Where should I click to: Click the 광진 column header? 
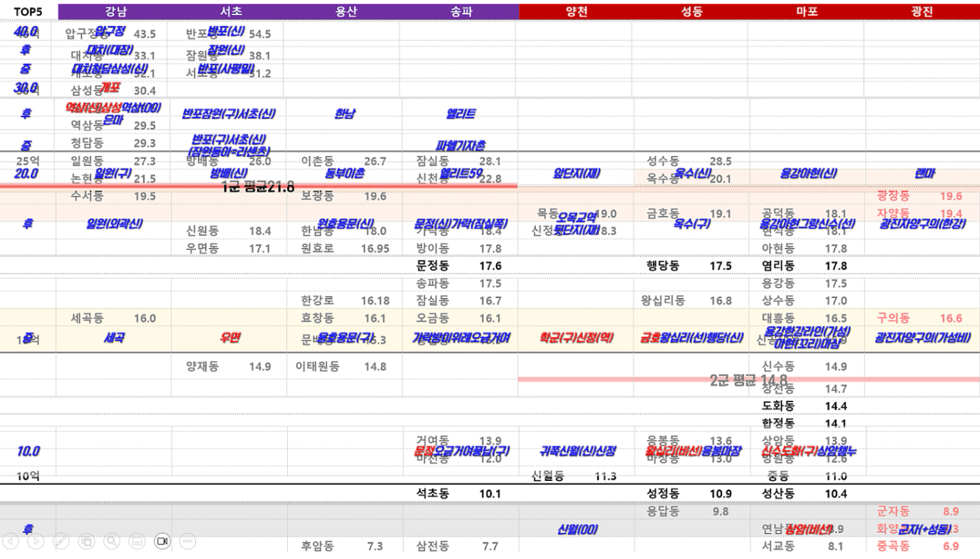point(922,12)
